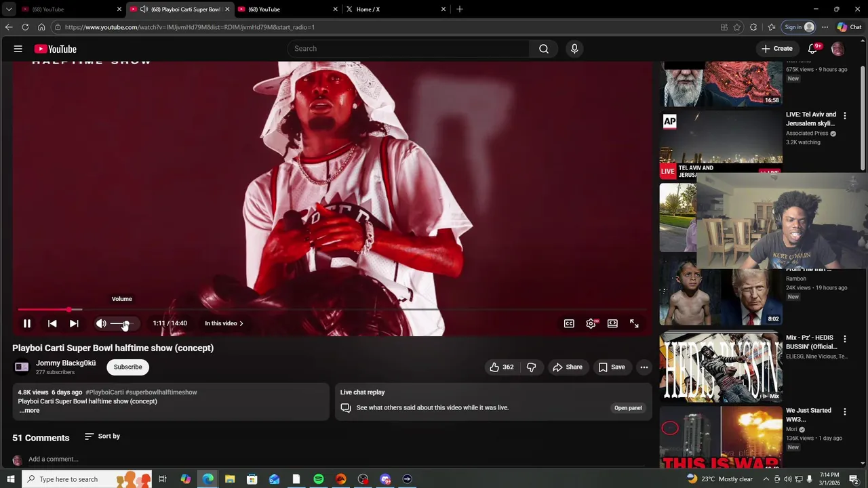Viewport: 868px width, 488px height.
Task: Open the HEDIS BUSSIN mix thumbnail
Action: click(x=721, y=367)
